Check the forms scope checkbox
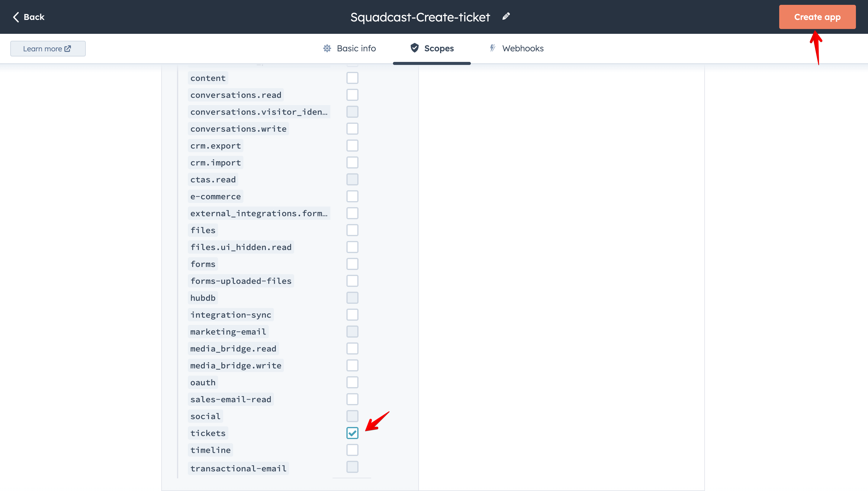 (x=352, y=264)
